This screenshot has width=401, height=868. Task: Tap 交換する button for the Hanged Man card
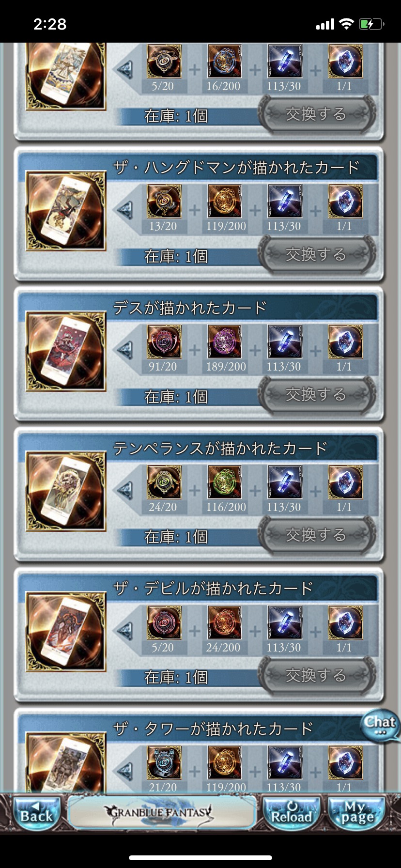click(317, 255)
